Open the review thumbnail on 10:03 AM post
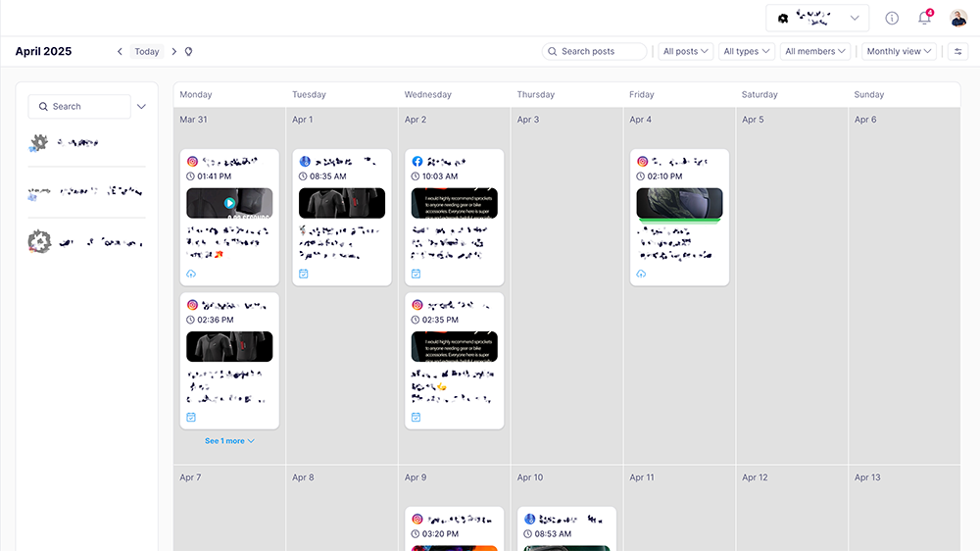The height and width of the screenshot is (551, 980). [x=455, y=203]
